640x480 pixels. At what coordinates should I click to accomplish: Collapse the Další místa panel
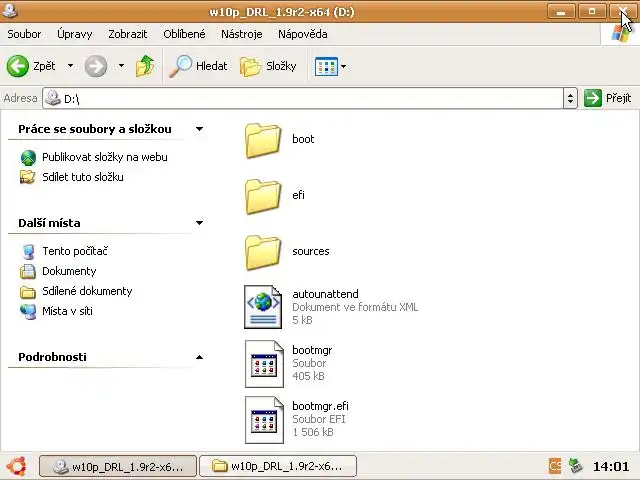199,223
